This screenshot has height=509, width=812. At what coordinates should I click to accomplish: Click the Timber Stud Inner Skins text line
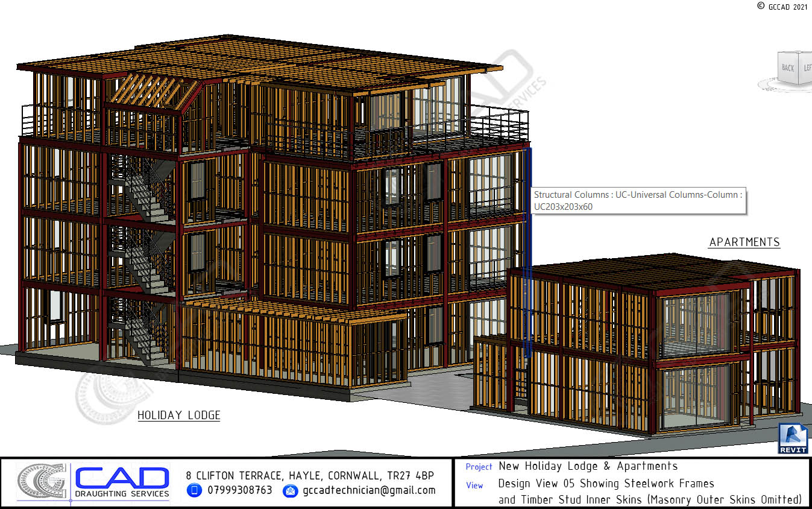650,499
